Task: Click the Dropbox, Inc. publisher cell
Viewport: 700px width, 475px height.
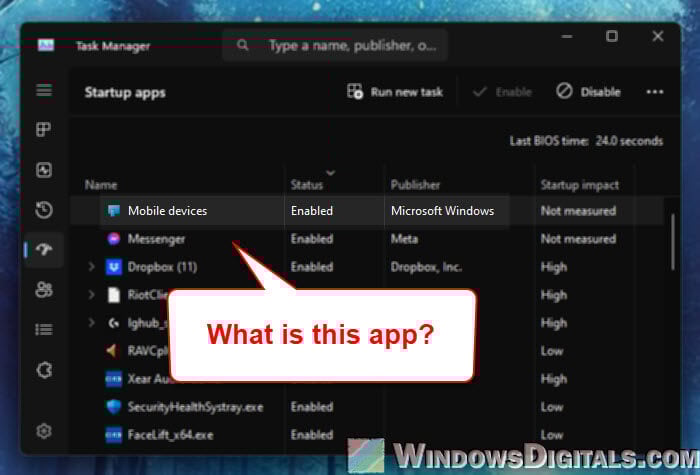Action: tap(426, 267)
